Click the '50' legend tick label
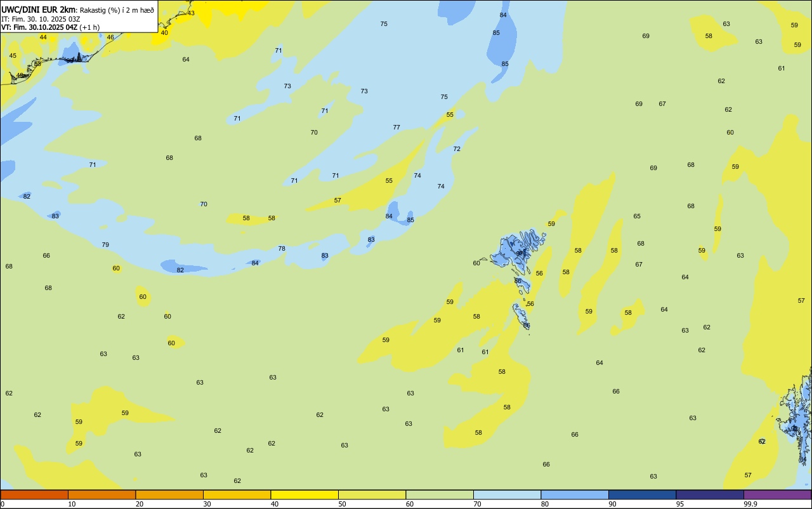The width and height of the screenshot is (812, 509). click(x=342, y=504)
